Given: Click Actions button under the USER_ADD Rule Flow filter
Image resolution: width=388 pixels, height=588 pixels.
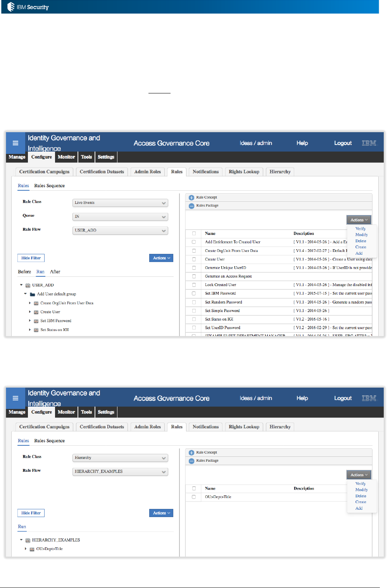Looking at the screenshot, I should [161, 258].
